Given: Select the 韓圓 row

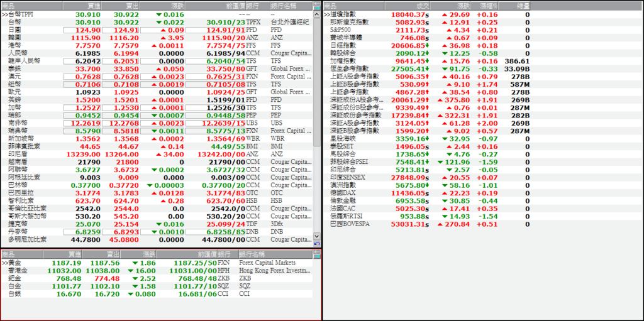Looking at the screenshot, I should [x=157, y=38].
